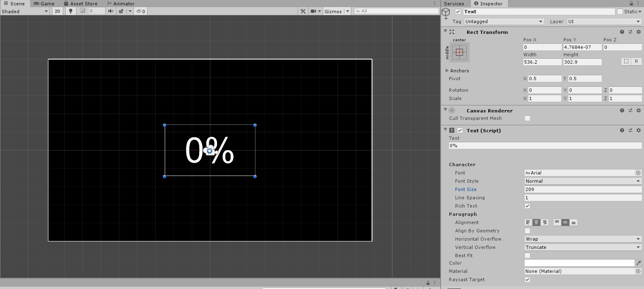Switch to the Game tab
The height and width of the screenshot is (289, 644).
pos(44,3)
